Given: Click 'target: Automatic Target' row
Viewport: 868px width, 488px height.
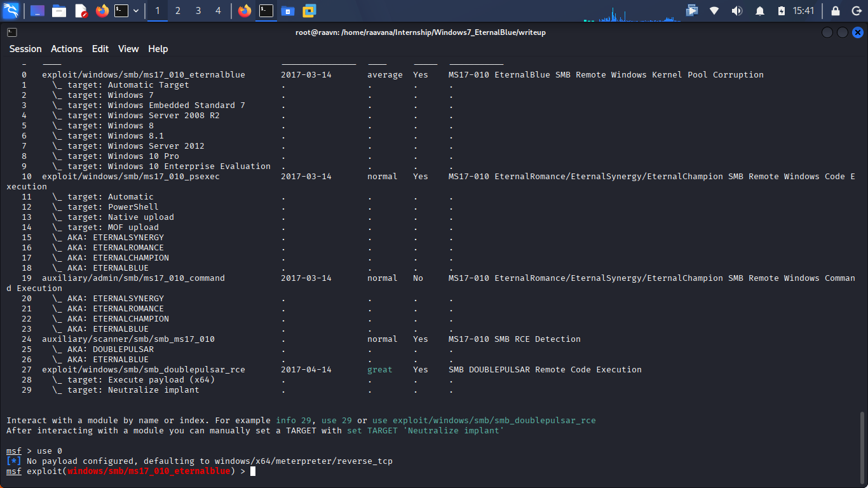Looking at the screenshot, I should pos(121,85).
